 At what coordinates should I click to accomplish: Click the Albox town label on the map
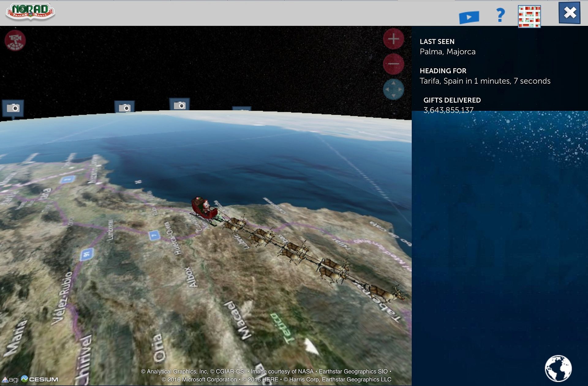[x=191, y=277]
